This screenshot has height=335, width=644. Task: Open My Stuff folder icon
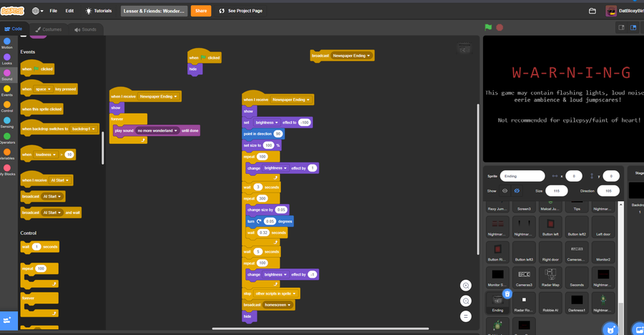click(x=592, y=11)
